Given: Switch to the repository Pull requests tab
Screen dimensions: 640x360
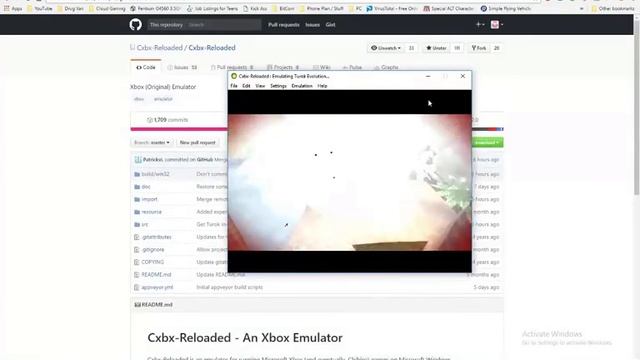Looking at the screenshot, I should click(232, 67).
